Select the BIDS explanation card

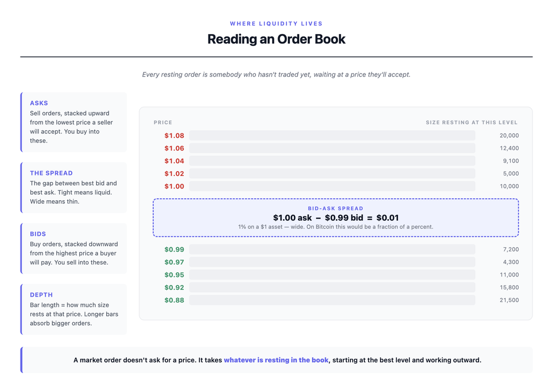[73, 248]
